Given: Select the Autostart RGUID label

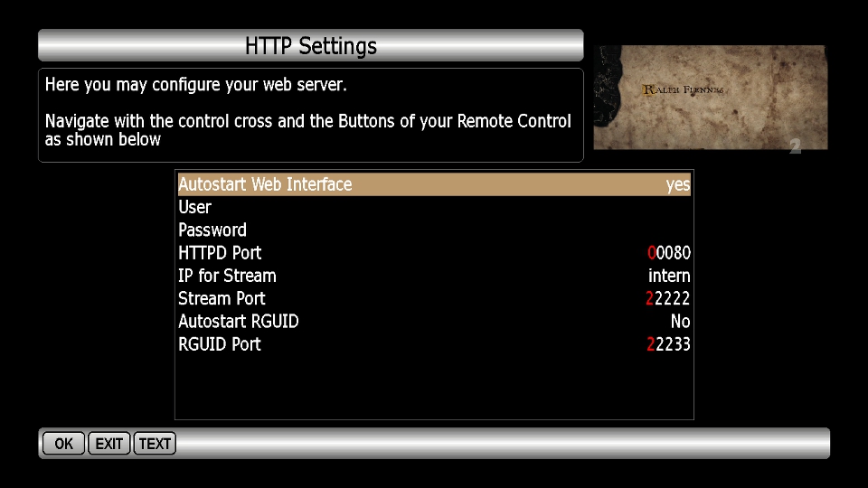Looking at the screenshot, I should [x=238, y=322].
